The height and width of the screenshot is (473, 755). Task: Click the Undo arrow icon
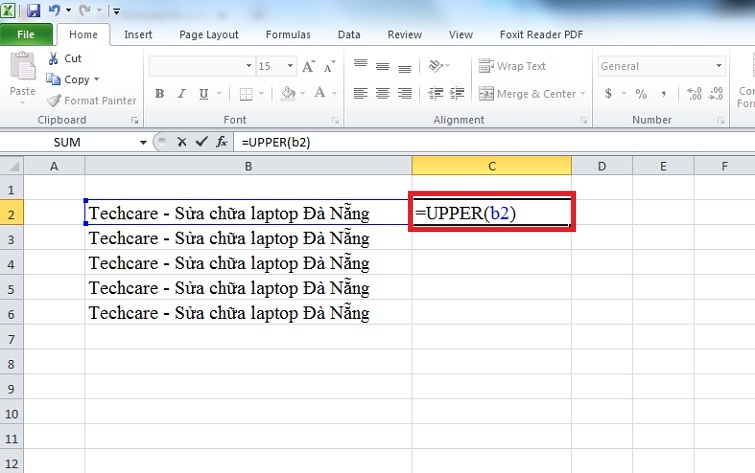coord(55,11)
